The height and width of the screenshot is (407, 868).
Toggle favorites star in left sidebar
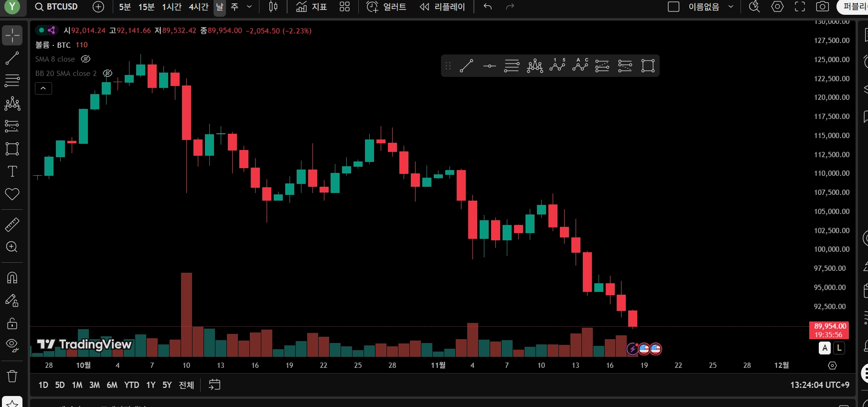(12, 403)
